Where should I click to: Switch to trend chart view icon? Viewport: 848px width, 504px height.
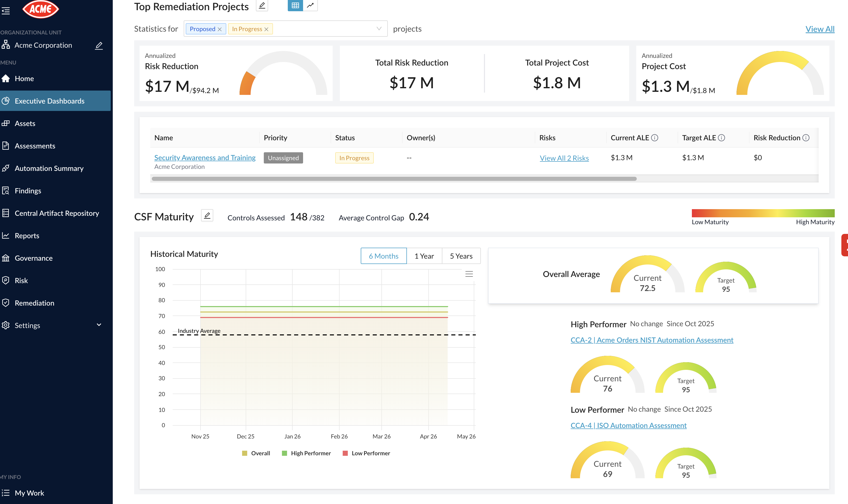[310, 5]
